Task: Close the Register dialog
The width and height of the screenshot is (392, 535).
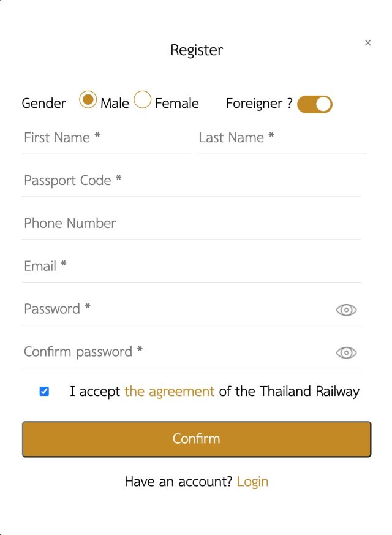Action: point(367,43)
